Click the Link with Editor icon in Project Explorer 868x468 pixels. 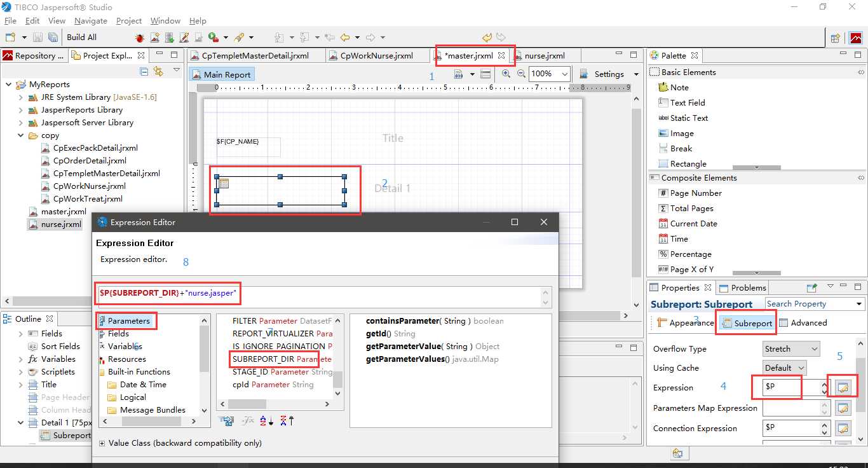(x=158, y=71)
